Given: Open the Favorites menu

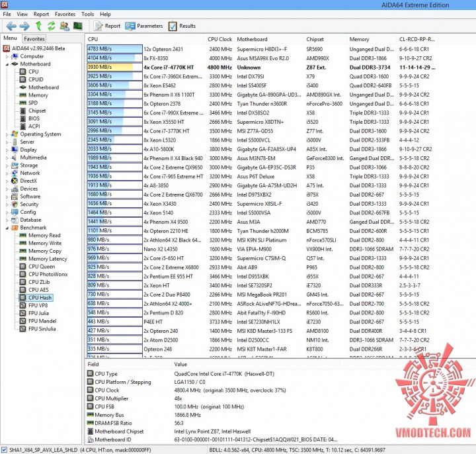Looking at the screenshot, I should 65,14.
